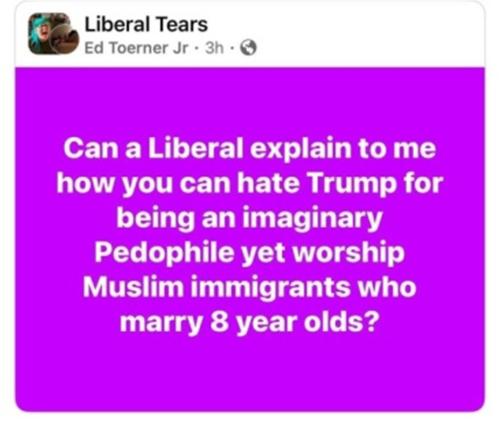Select the white post text block

(249, 235)
